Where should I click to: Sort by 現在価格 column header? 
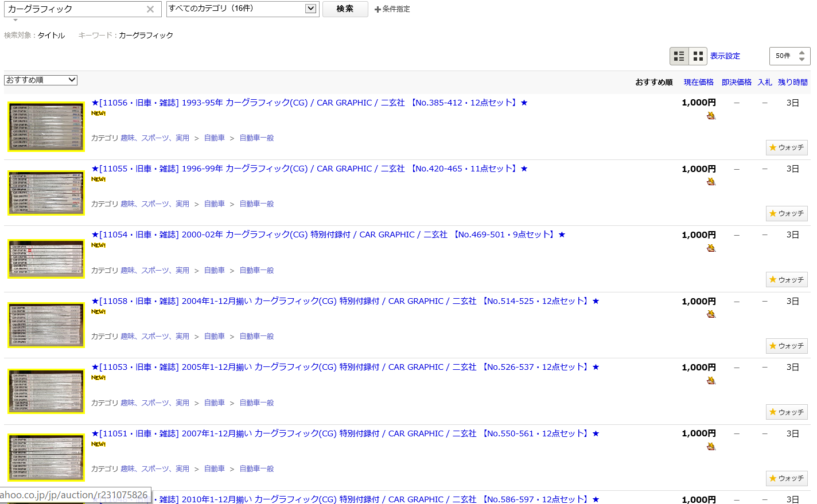click(699, 82)
